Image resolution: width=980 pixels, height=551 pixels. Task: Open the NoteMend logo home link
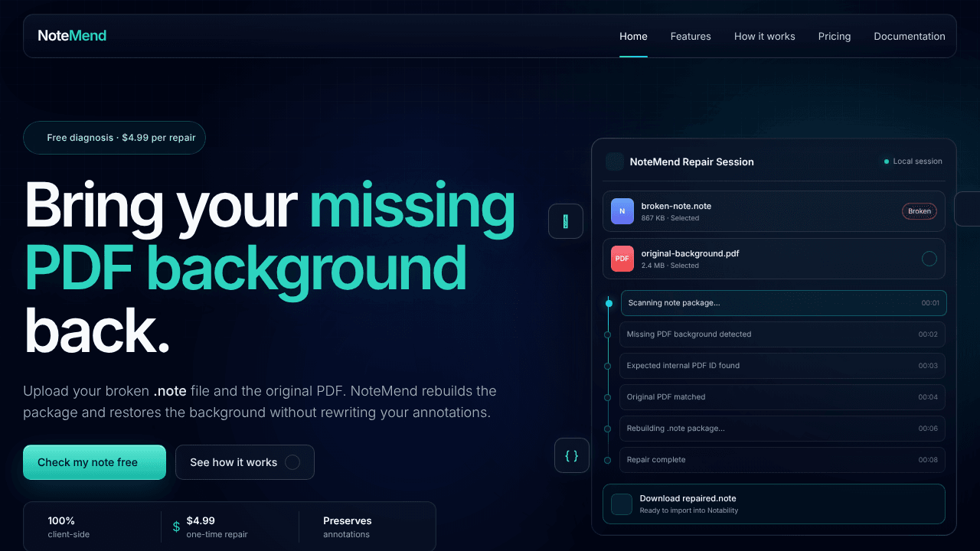click(x=72, y=36)
